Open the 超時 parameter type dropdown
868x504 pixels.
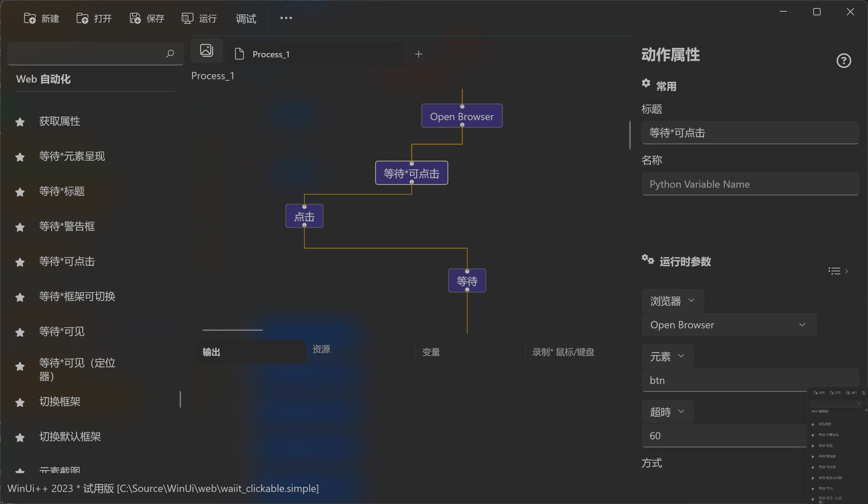pos(667,412)
